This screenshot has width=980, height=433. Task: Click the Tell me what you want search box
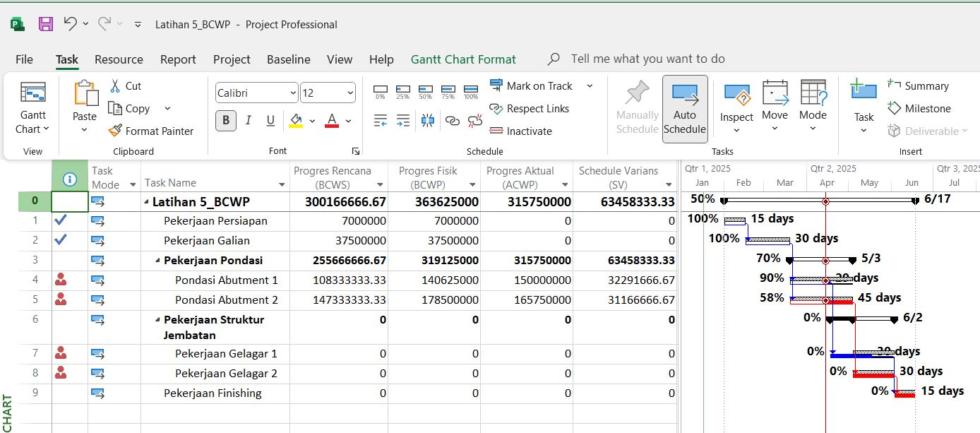click(647, 59)
